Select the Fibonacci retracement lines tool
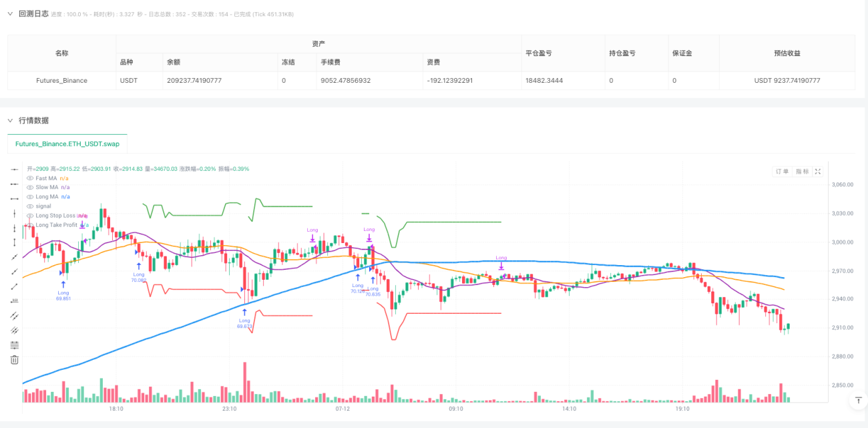This screenshot has width=868, height=428. pos(15,345)
